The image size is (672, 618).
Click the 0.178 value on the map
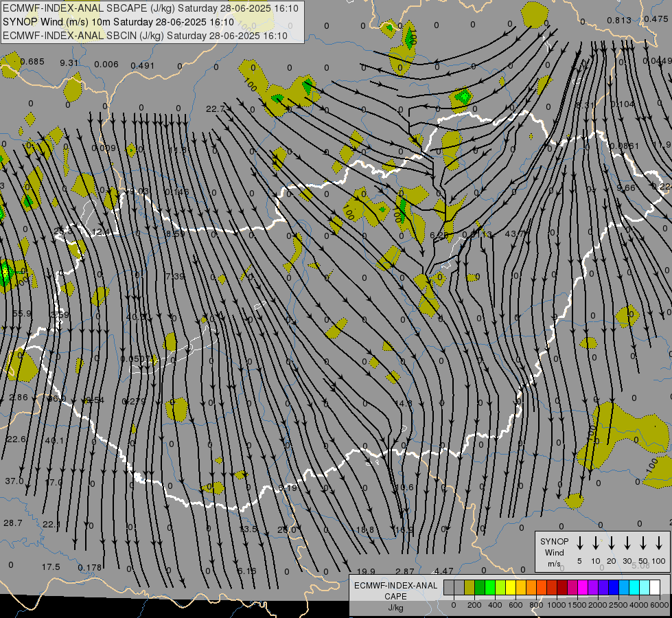[89, 567]
